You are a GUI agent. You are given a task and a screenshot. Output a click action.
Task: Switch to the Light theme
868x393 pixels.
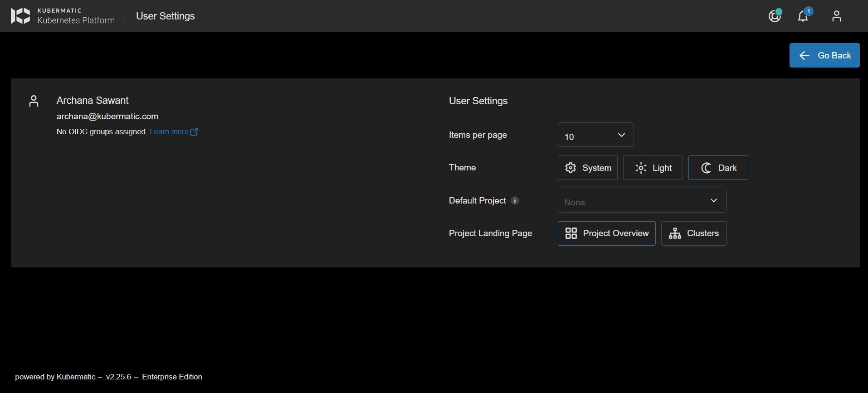coord(653,168)
